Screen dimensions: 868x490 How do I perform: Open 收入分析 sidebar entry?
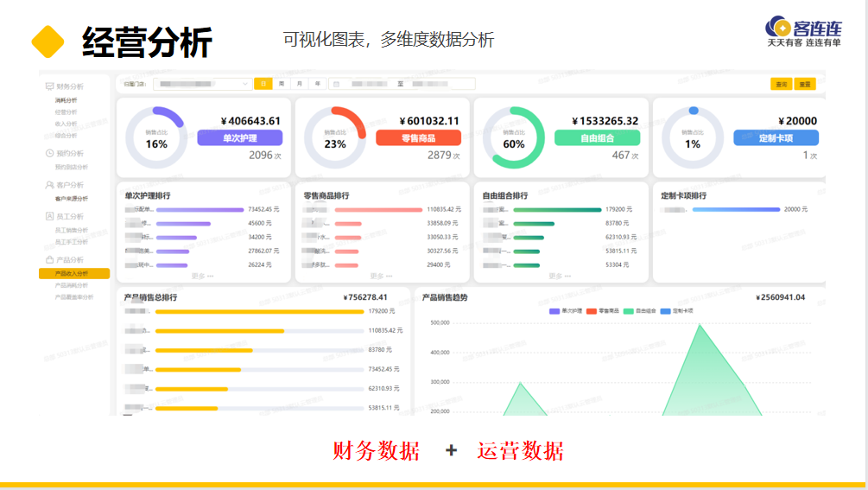tap(66, 124)
